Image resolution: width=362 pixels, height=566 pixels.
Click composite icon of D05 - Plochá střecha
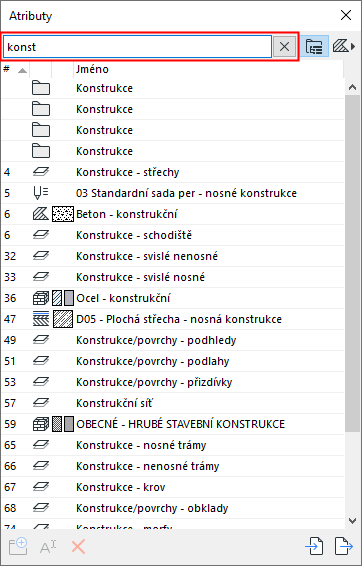[41, 319]
